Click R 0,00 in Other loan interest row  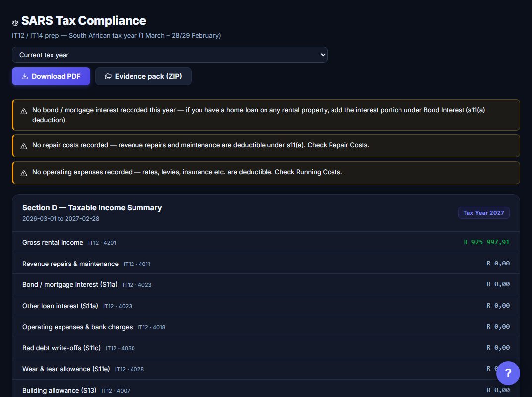click(498, 305)
